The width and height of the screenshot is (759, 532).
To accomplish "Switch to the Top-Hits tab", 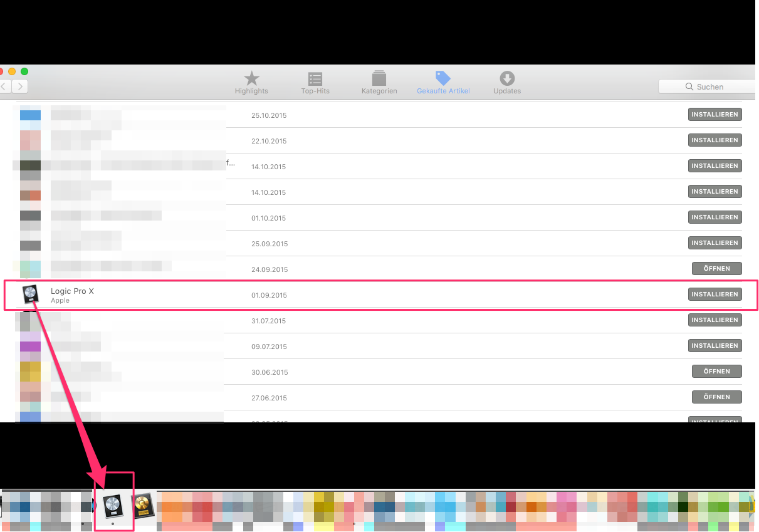I will [x=315, y=83].
